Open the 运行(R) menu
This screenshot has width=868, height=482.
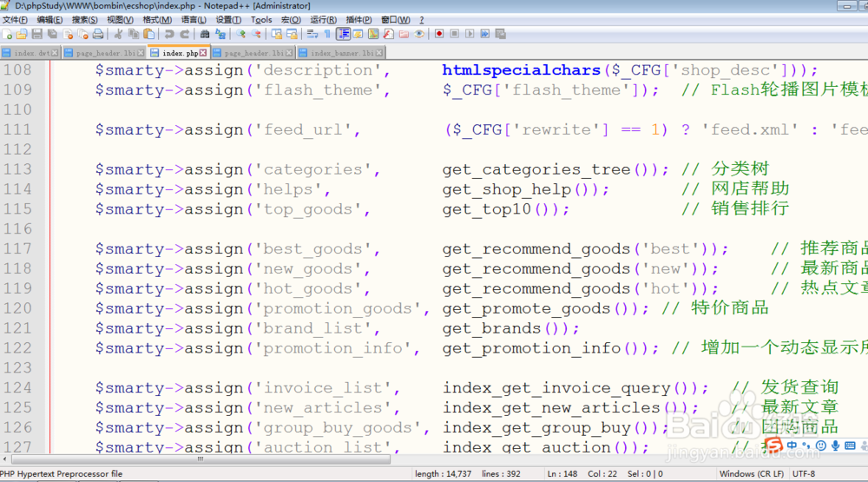(x=323, y=20)
